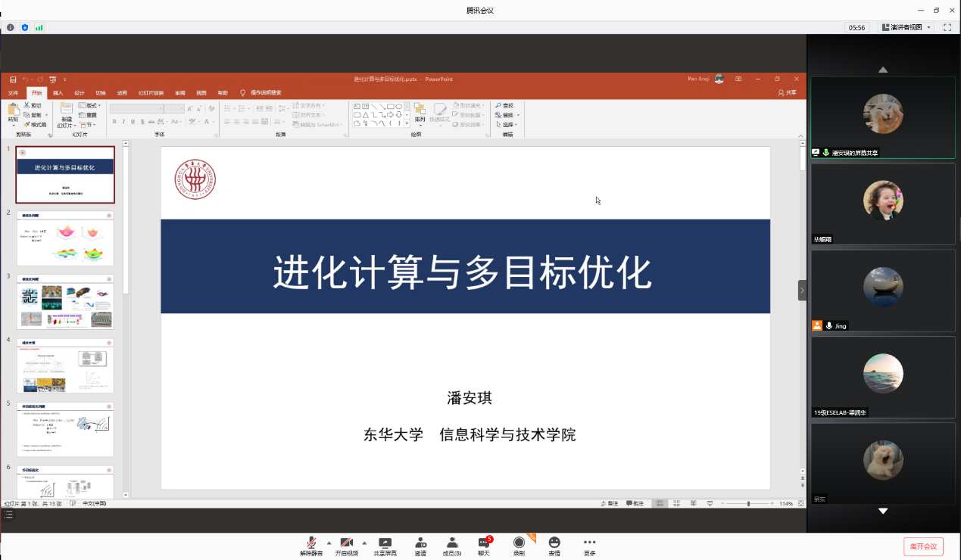Click the blue security shield icon
The height and width of the screenshot is (560, 961).
pos(24,27)
